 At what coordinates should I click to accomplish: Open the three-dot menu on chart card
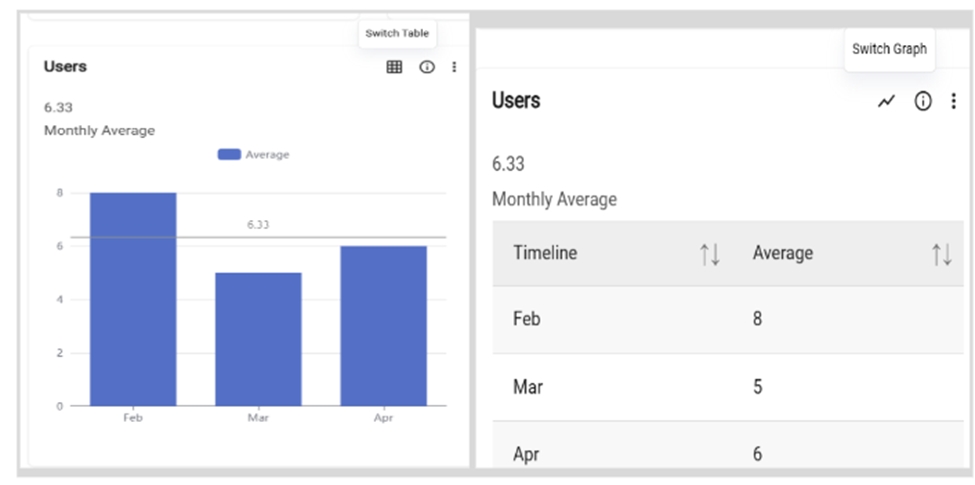tap(454, 67)
